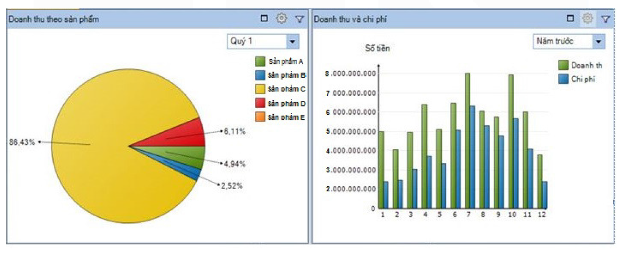Screen dimensions: 644x265
Task: Maximize the Doanh thu và chi phí panel
Action: [570, 19]
